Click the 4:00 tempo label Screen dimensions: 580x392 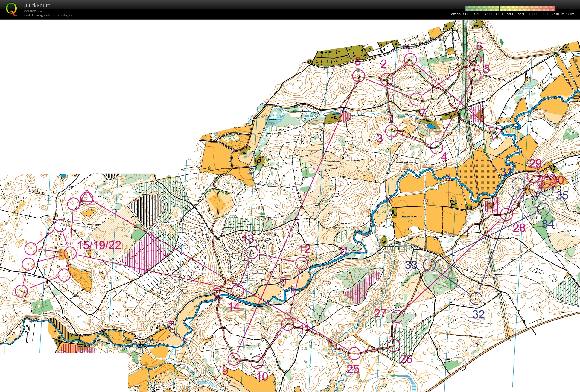click(488, 14)
